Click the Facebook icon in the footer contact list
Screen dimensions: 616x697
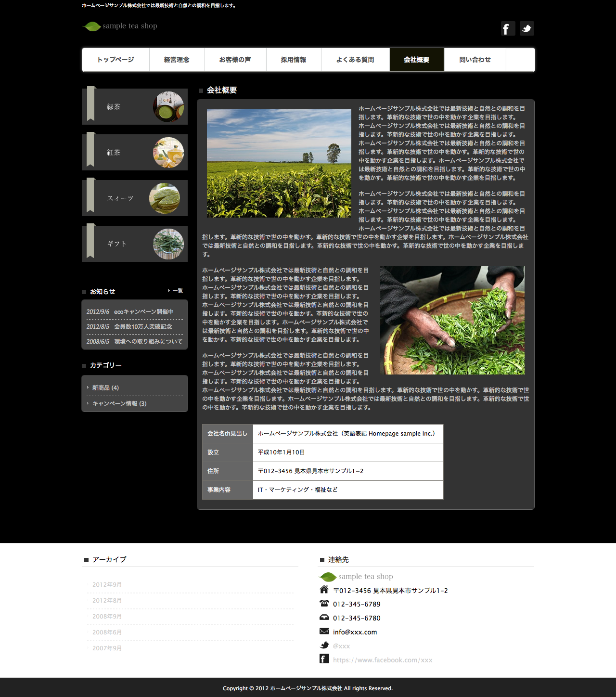pos(324,659)
